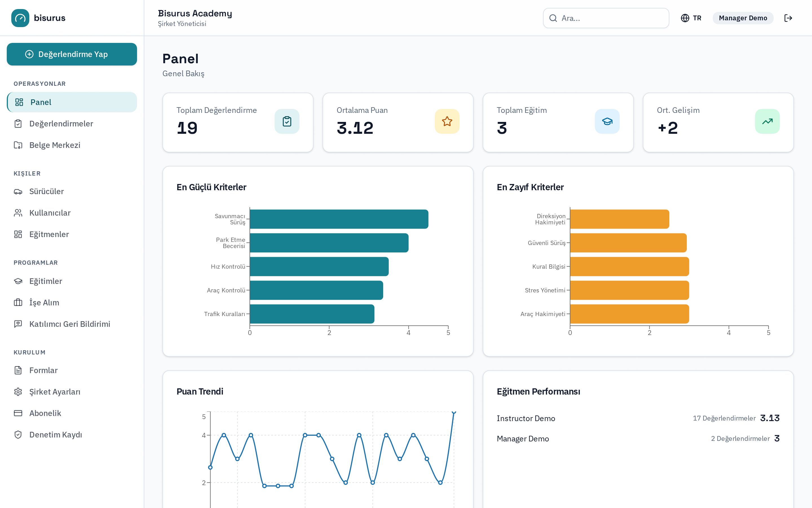The height and width of the screenshot is (508, 812).
Task: Click the Belge Merkezi folder icon
Action: pos(18,145)
